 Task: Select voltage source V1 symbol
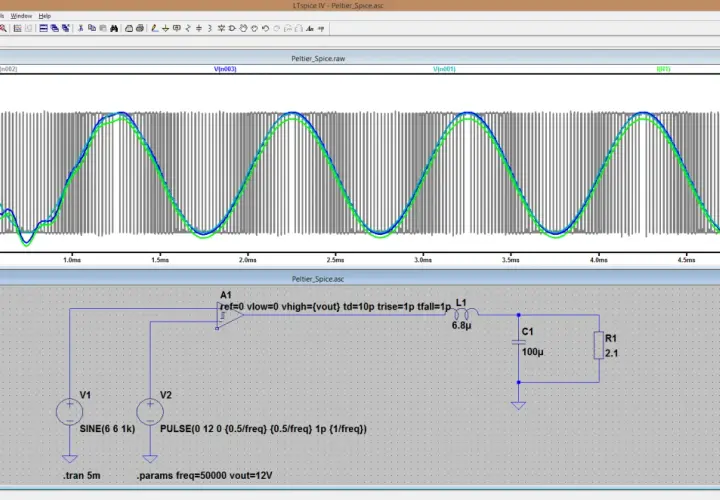pos(69,411)
